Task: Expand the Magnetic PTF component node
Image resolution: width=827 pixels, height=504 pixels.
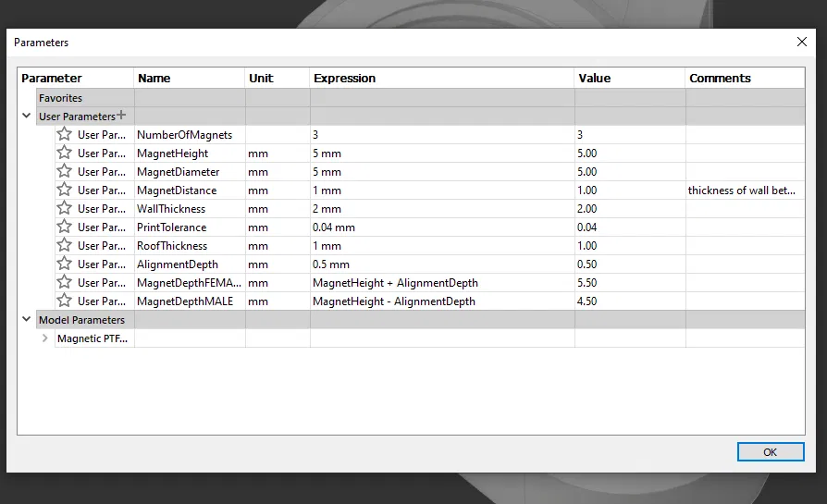Action: pos(44,338)
